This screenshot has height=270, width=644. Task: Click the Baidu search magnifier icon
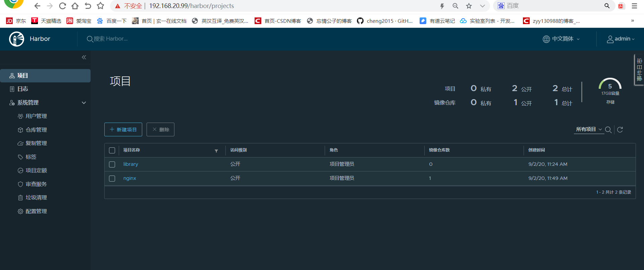[x=607, y=6]
